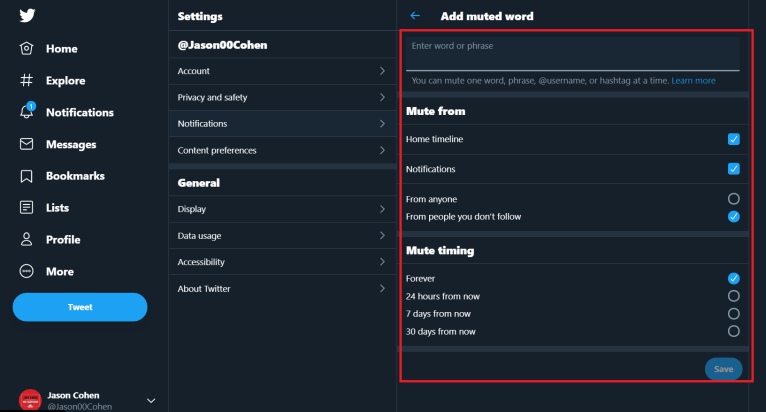
Task: Select the From anyone radio option
Action: (733, 199)
